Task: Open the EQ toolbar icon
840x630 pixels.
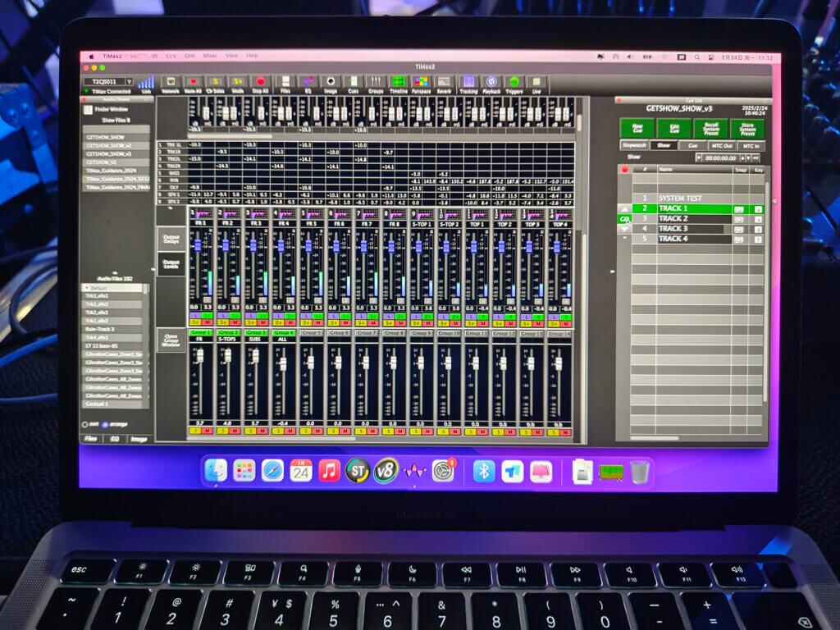Action: coord(308,81)
